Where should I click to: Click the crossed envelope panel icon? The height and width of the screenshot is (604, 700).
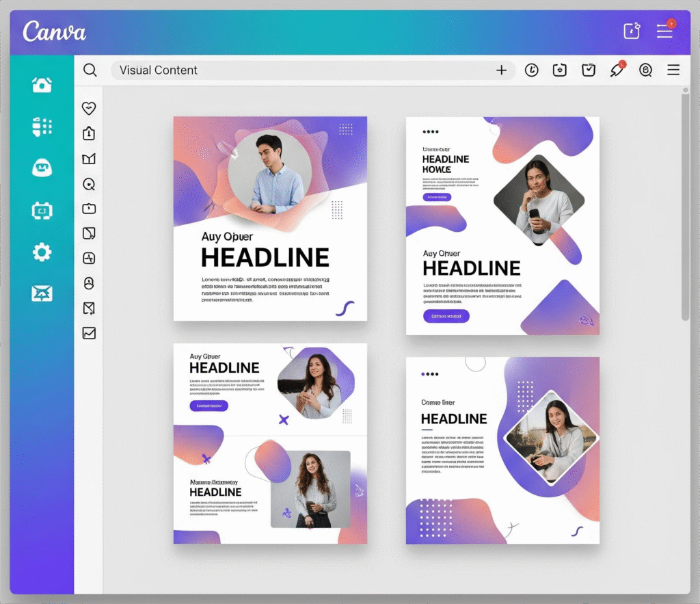click(89, 308)
